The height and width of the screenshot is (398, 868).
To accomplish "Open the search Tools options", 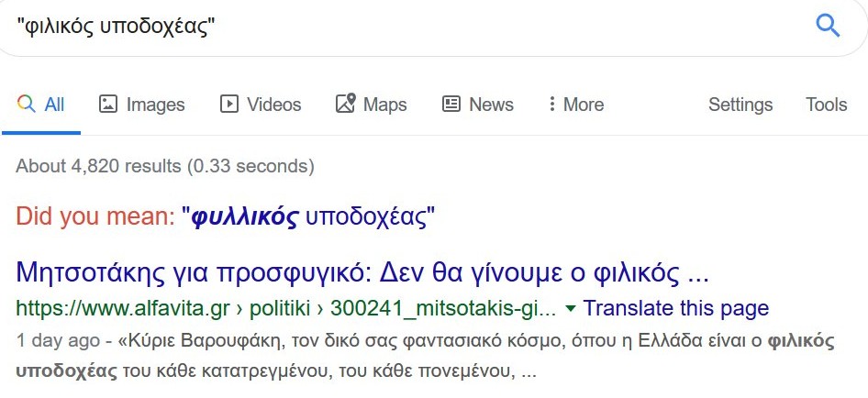I will pos(826,105).
